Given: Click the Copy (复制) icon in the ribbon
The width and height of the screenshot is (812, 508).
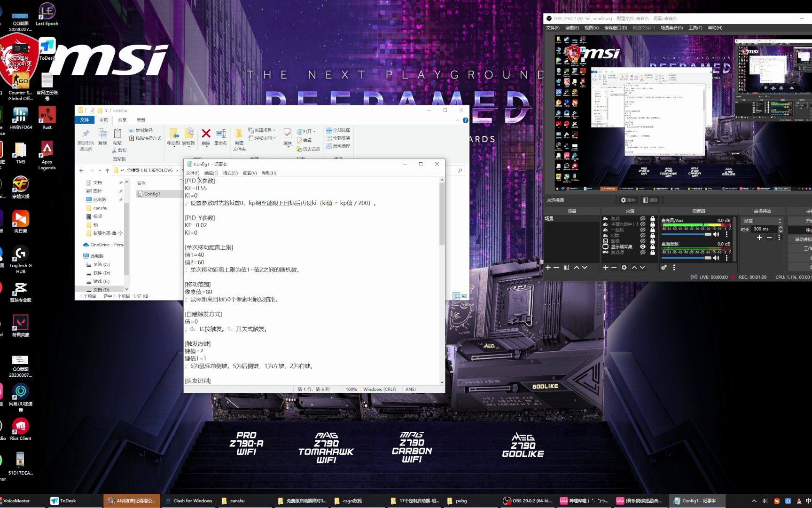Looking at the screenshot, I should tap(102, 134).
